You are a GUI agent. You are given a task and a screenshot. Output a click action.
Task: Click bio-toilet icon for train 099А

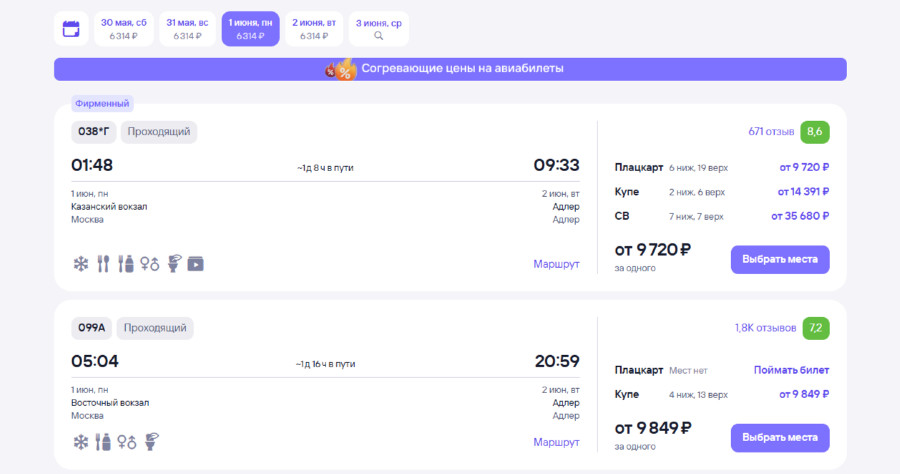(x=152, y=441)
